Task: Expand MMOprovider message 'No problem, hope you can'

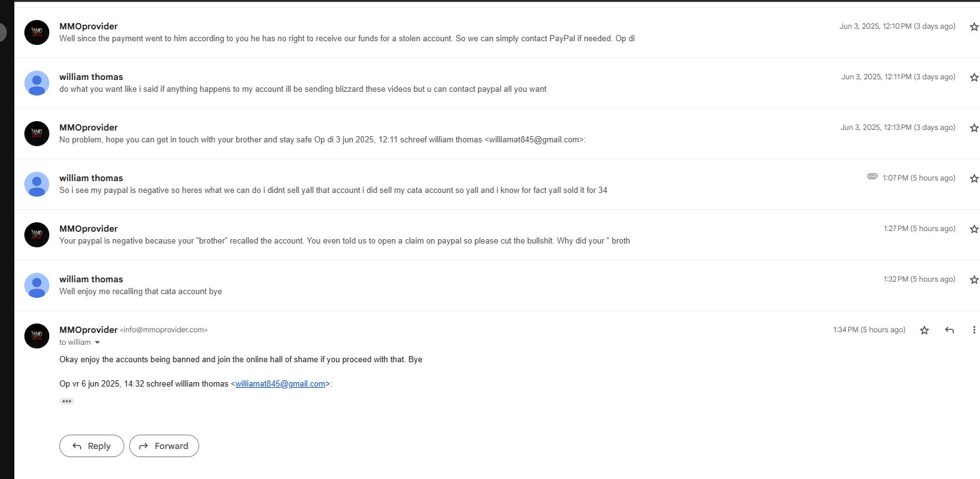Action: coord(322,140)
